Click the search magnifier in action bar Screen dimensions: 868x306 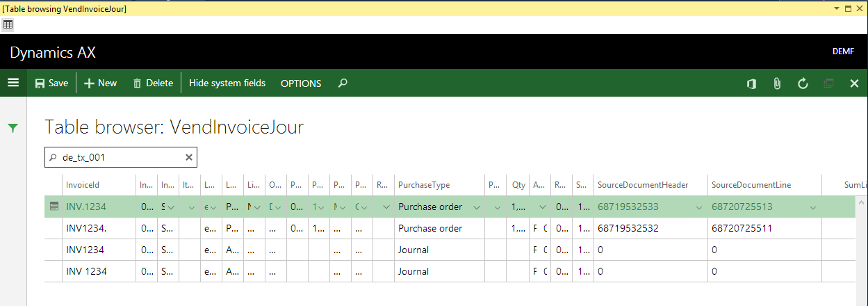(342, 83)
